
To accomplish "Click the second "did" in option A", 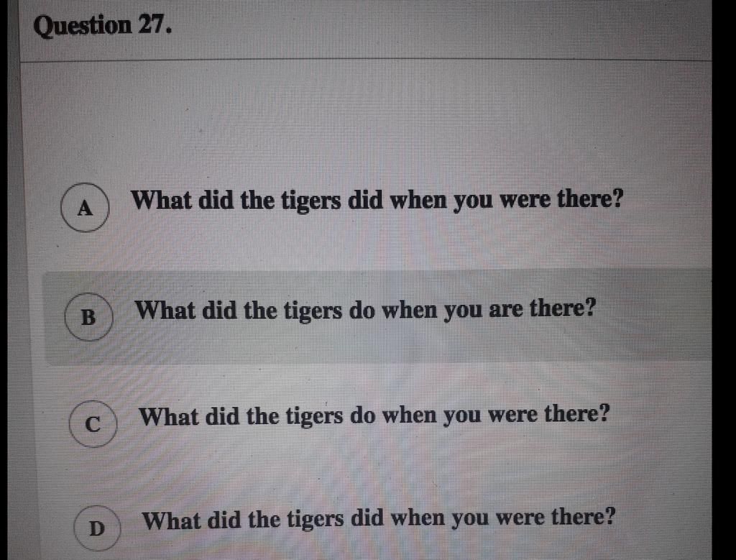I will point(364,201).
